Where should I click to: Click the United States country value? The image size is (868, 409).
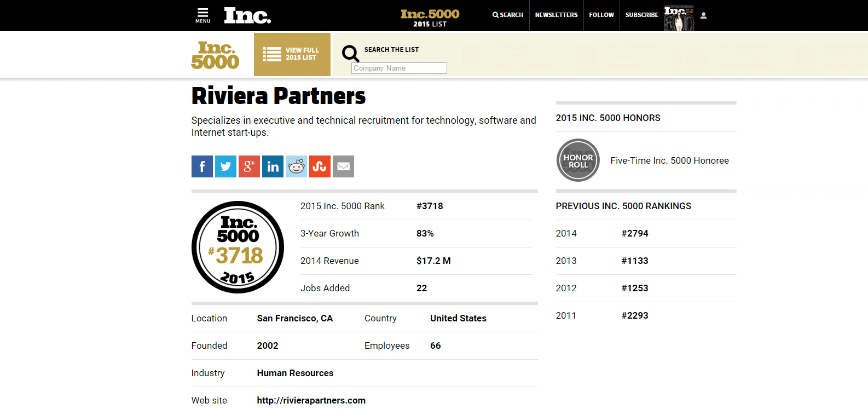(x=458, y=318)
